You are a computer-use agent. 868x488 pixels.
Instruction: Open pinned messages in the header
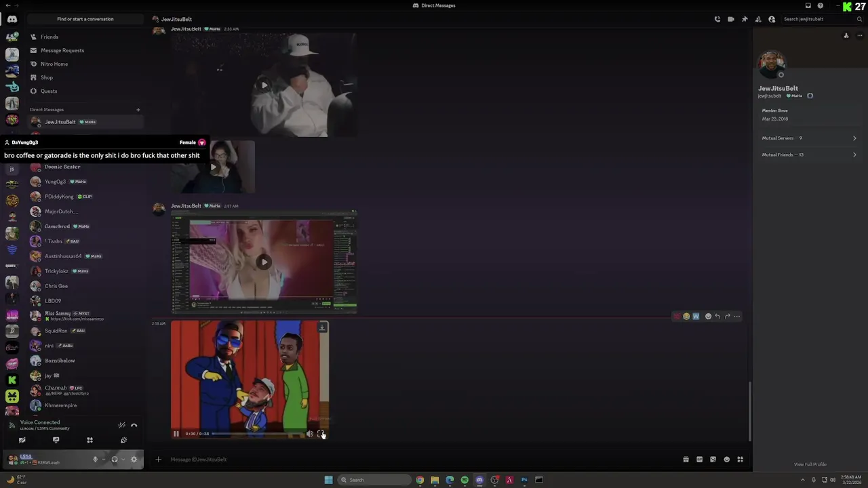pyautogui.click(x=745, y=19)
